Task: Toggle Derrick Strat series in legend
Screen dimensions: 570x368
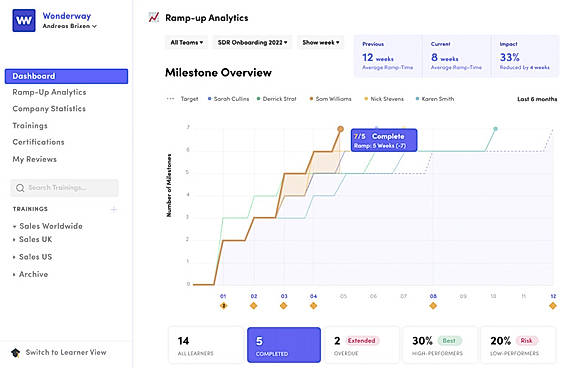Action: tap(276, 99)
